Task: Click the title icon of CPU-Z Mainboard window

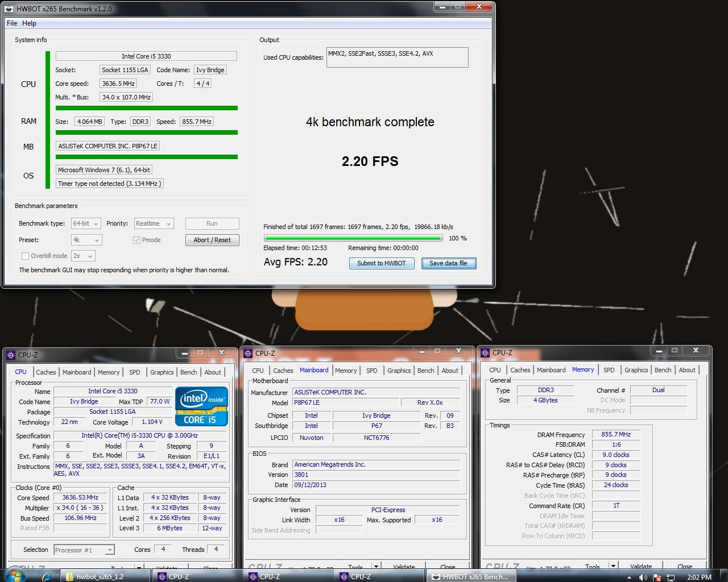Action: click(248, 354)
